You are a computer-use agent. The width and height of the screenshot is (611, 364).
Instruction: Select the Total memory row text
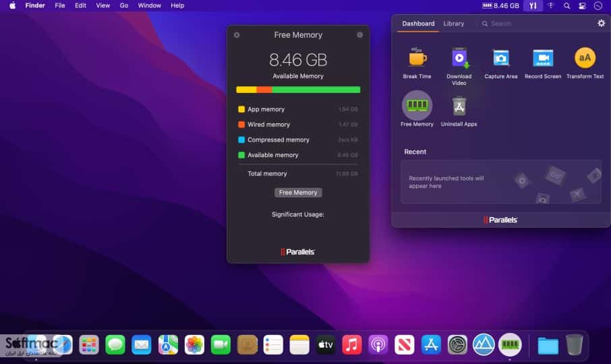coord(267,174)
